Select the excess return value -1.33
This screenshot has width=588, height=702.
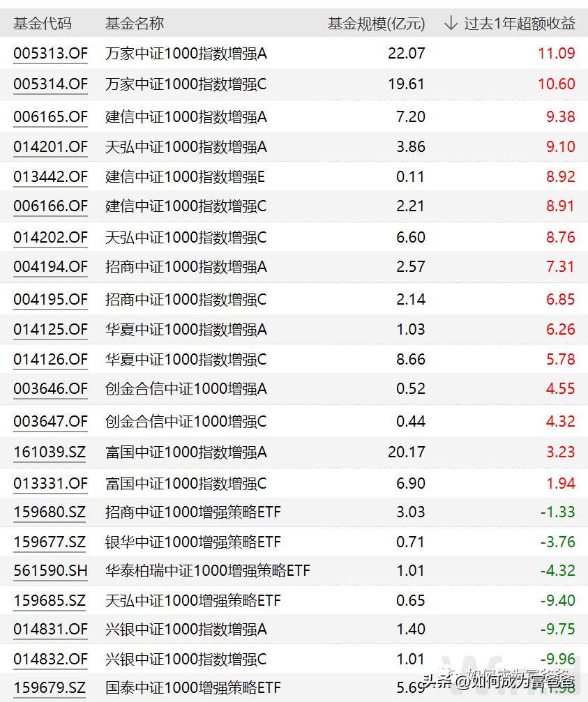tap(557, 512)
